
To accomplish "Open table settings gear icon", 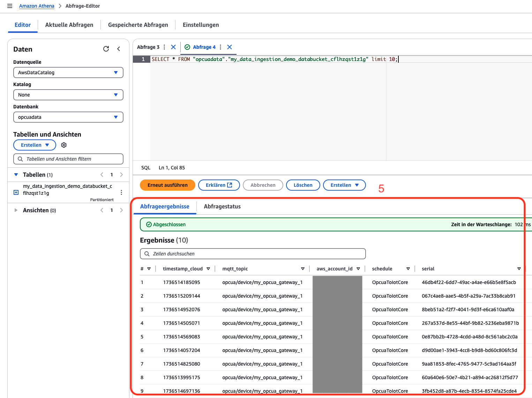I will pyautogui.click(x=64, y=145).
